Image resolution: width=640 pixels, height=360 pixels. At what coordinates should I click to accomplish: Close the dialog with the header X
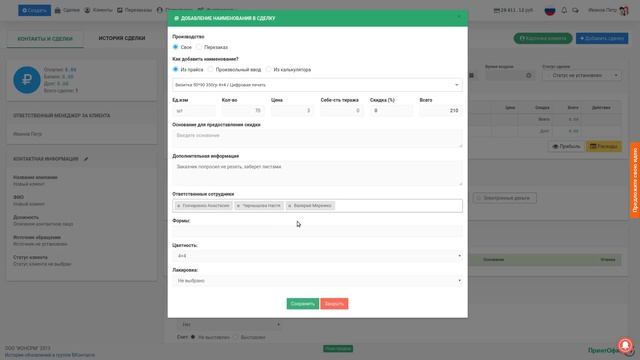459,18
